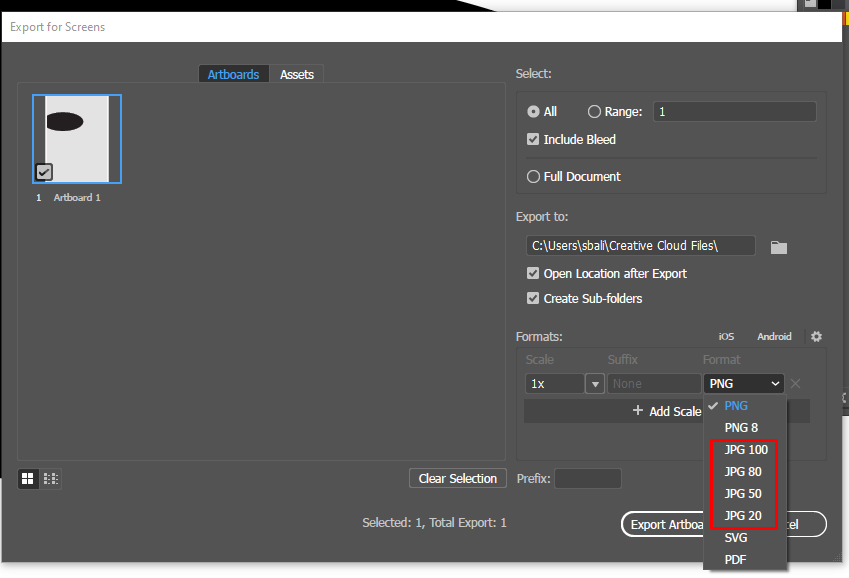Image resolution: width=849 pixels, height=578 pixels.
Task: Remove the PNG format row
Action: [795, 383]
